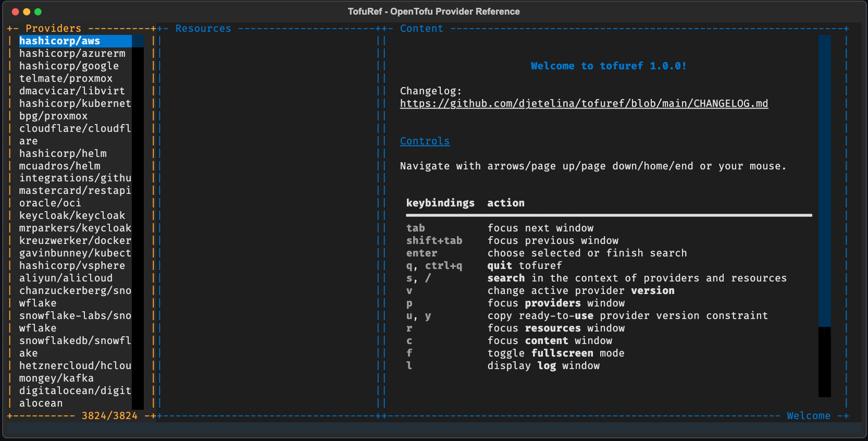This screenshot has height=441, width=868.
Task: Click the 'Changelog:' label
Action: pyautogui.click(x=431, y=91)
